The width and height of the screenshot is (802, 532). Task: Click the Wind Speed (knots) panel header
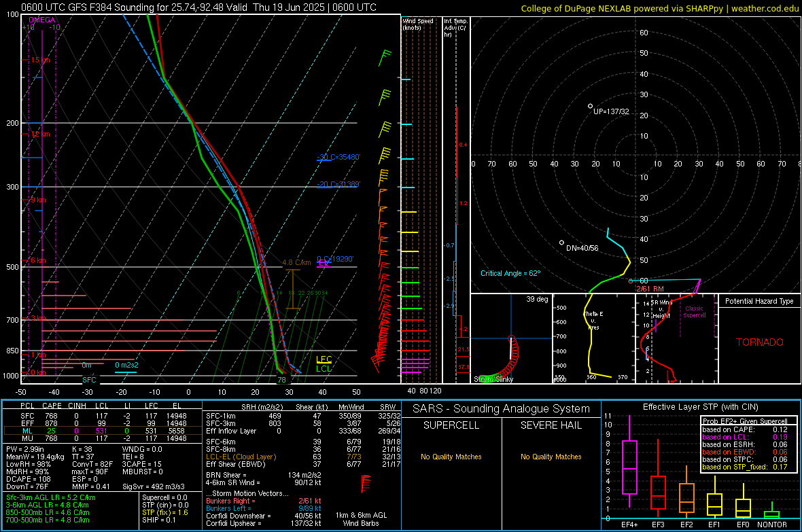pos(418,24)
